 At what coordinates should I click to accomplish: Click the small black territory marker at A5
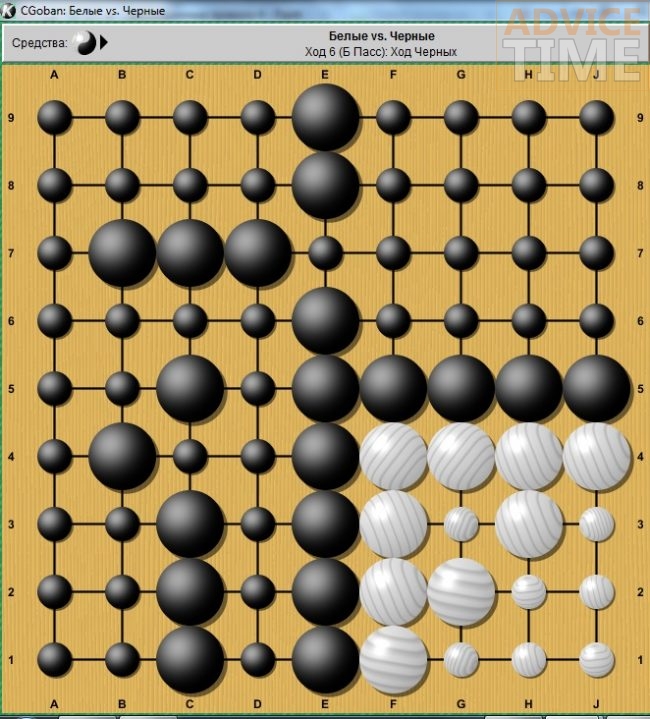point(55,389)
